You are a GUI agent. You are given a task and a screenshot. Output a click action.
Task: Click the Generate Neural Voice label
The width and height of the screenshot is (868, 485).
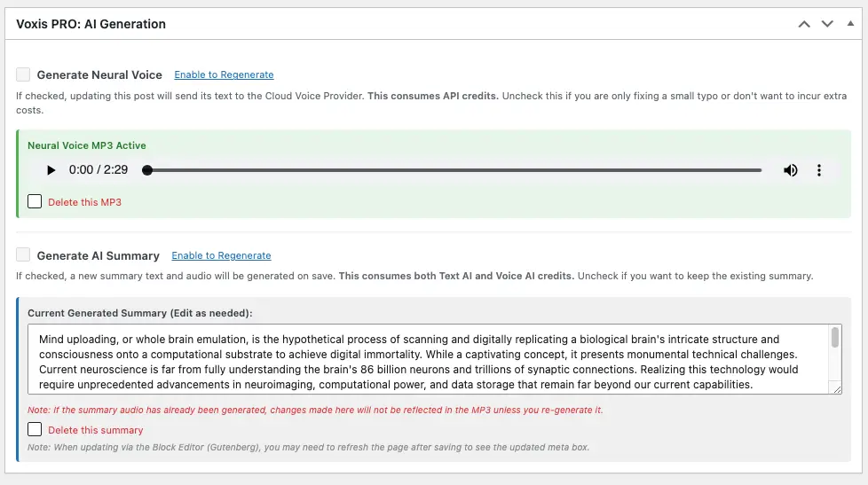click(x=99, y=74)
